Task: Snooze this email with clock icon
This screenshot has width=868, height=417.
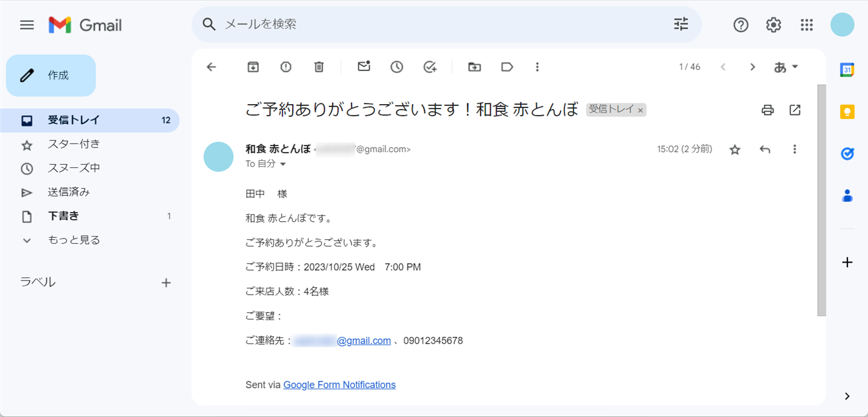Action: (x=397, y=67)
